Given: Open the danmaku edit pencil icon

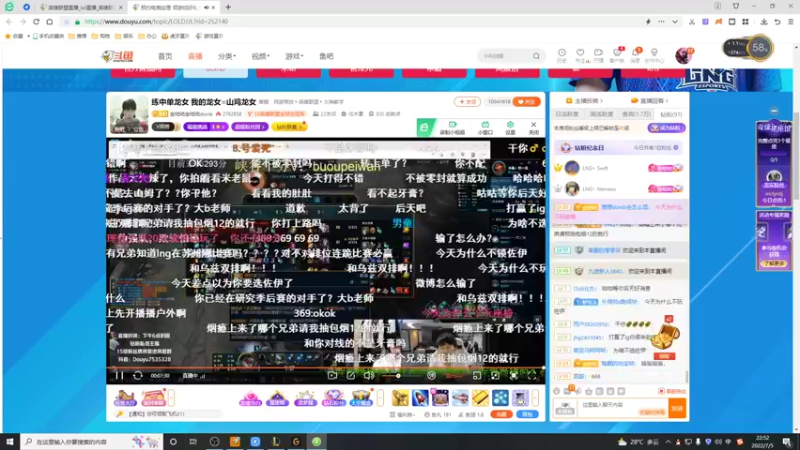Looking at the screenshot, I should pos(351,376).
